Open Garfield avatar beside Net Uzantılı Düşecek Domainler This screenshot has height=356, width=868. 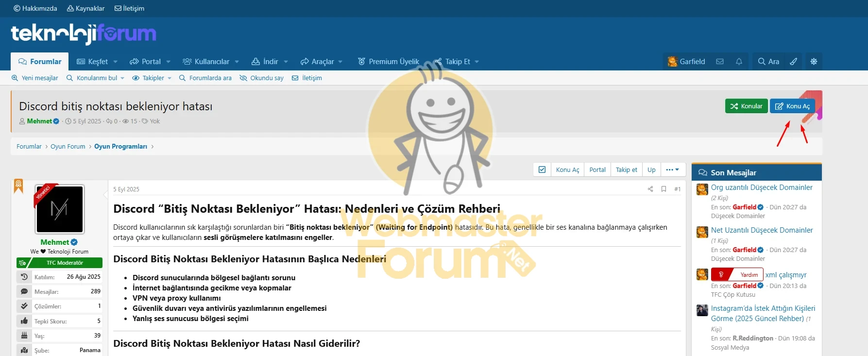(702, 232)
